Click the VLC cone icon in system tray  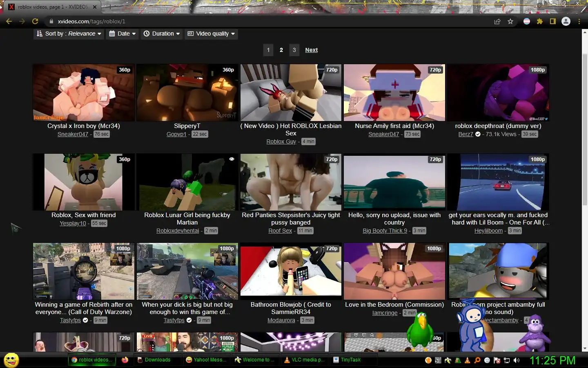click(468, 360)
